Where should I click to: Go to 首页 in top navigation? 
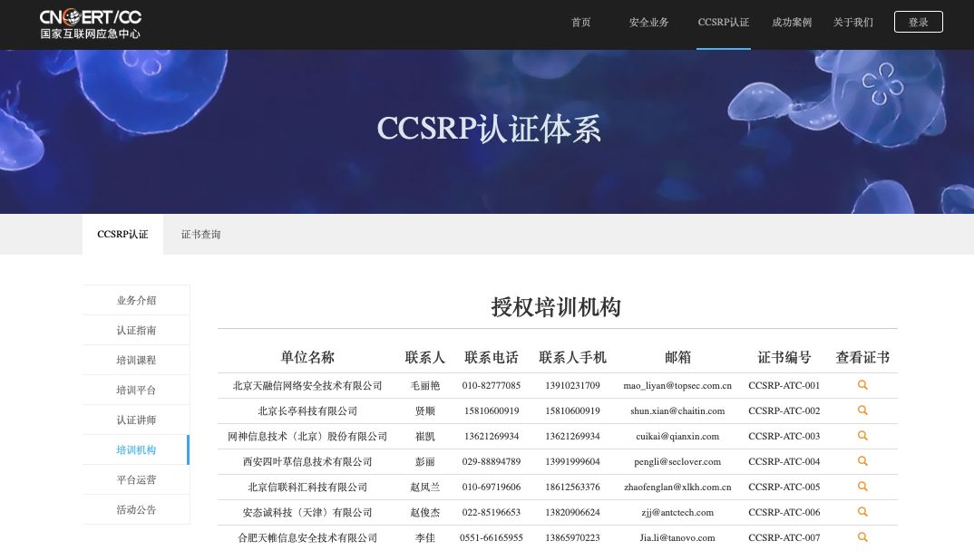(x=580, y=23)
